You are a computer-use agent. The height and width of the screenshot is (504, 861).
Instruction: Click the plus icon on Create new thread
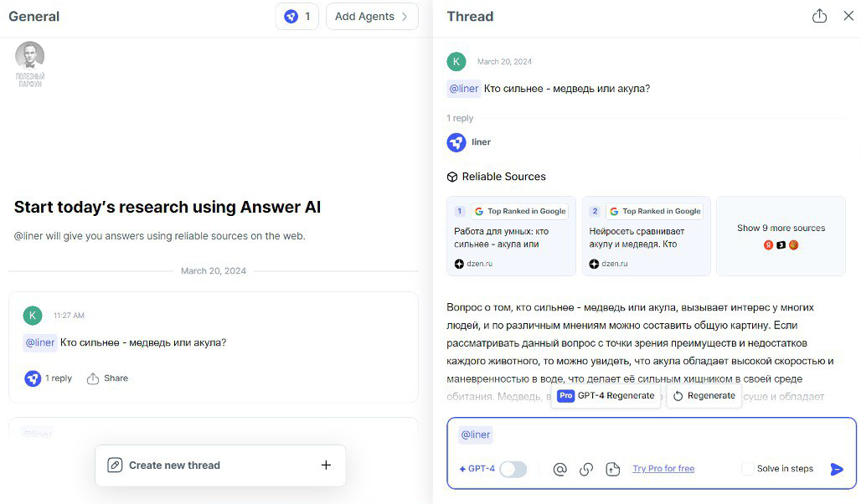tap(326, 465)
